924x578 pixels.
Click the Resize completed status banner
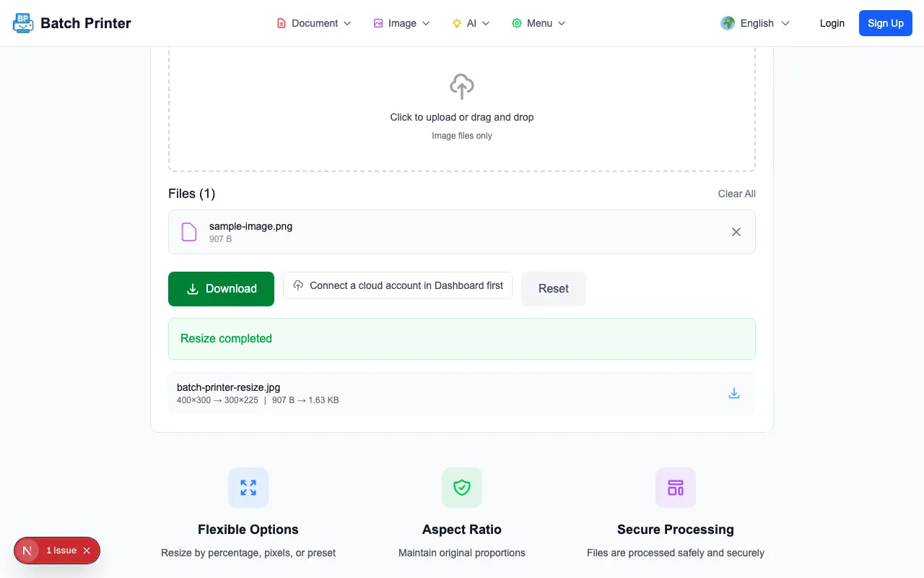tap(462, 339)
